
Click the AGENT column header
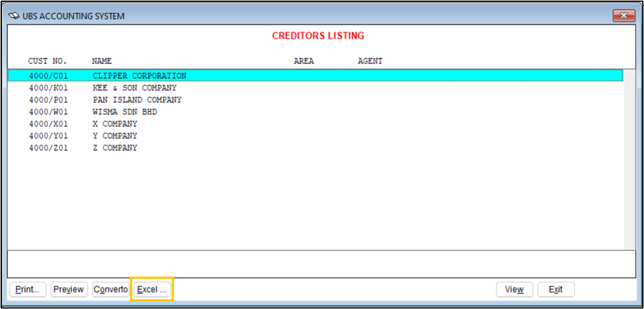tap(370, 61)
